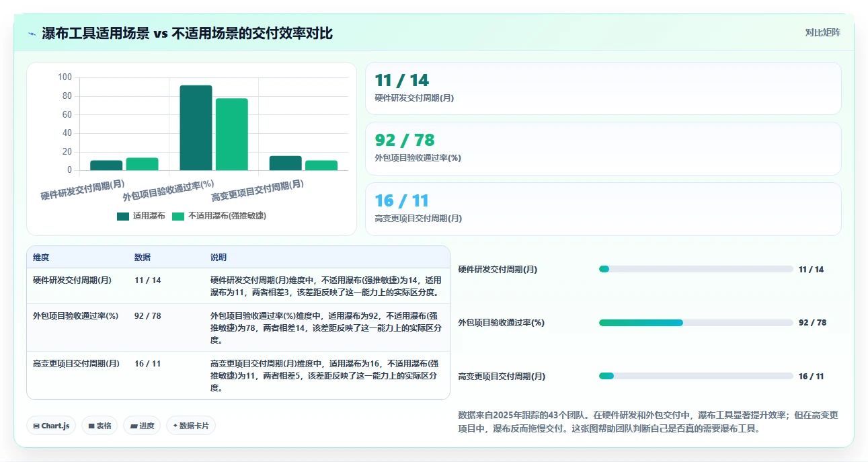Click the 11 / 14 value beside progress bar

pyautogui.click(x=811, y=270)
